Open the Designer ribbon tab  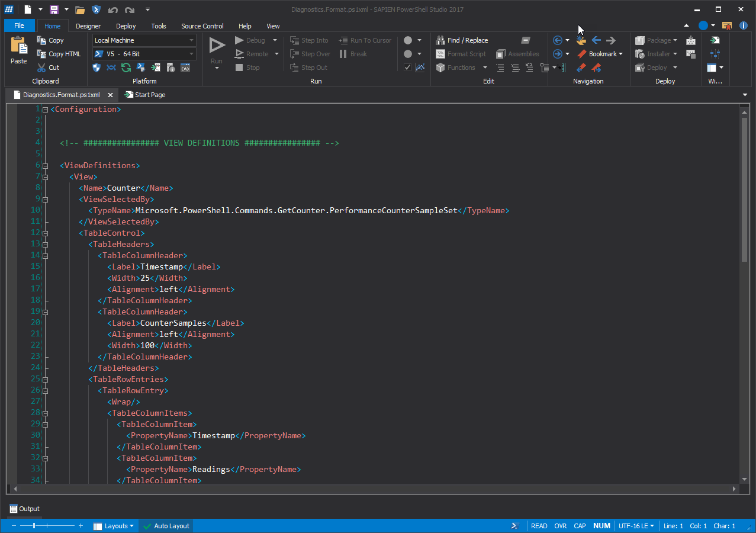point(88,26)
